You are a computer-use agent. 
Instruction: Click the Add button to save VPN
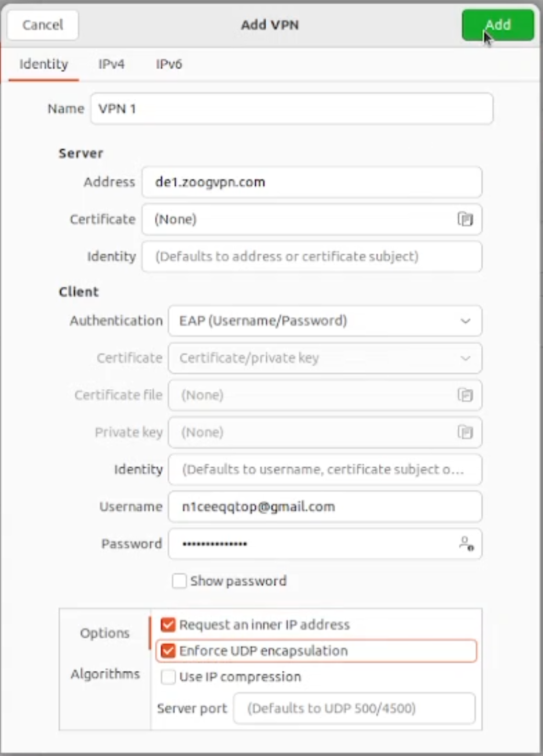click(x=497, y=25)
